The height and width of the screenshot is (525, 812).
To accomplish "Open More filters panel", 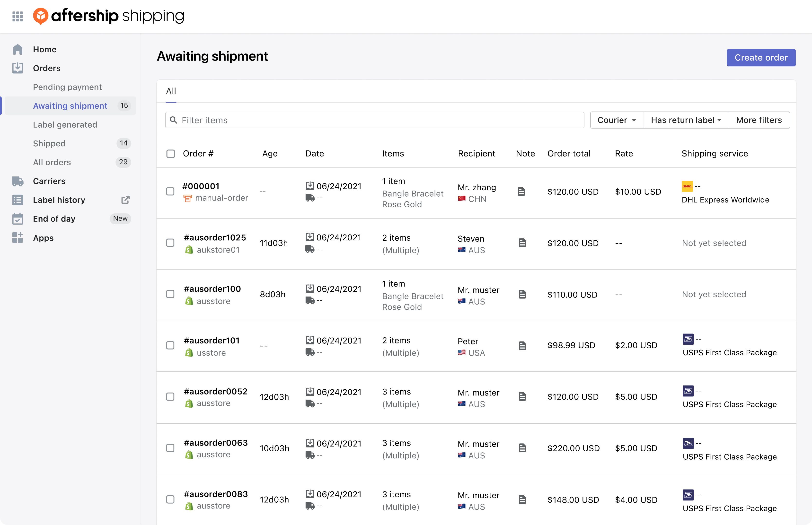I will [x=759, y=120].
